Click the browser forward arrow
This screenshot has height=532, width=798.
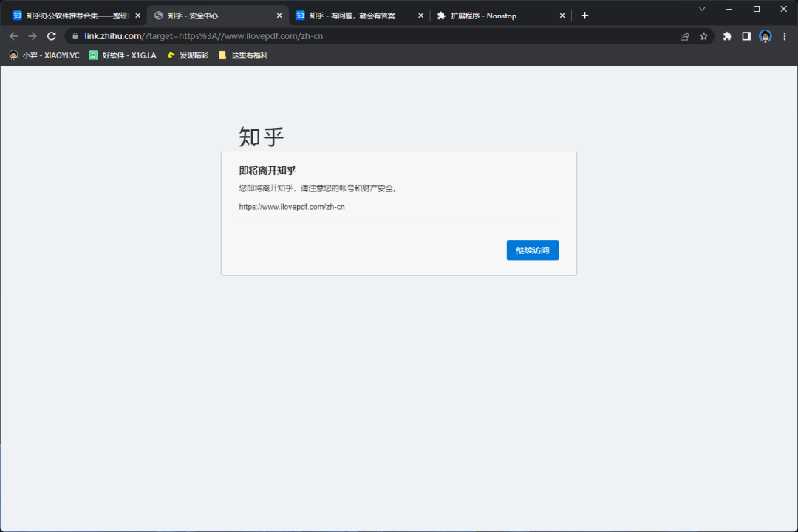point(33,36)
